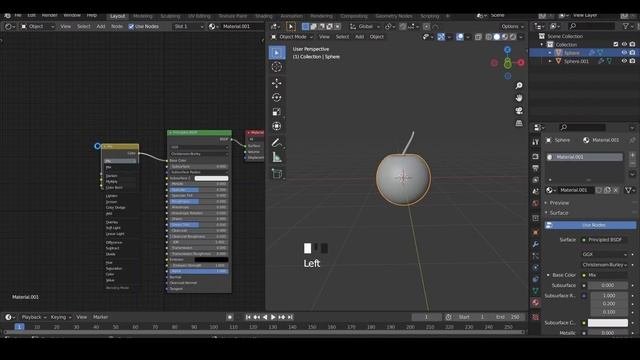This screenshot has width=640, height=360.
Task: Open the Tool properties tab icon
Action: coord(536,142)
